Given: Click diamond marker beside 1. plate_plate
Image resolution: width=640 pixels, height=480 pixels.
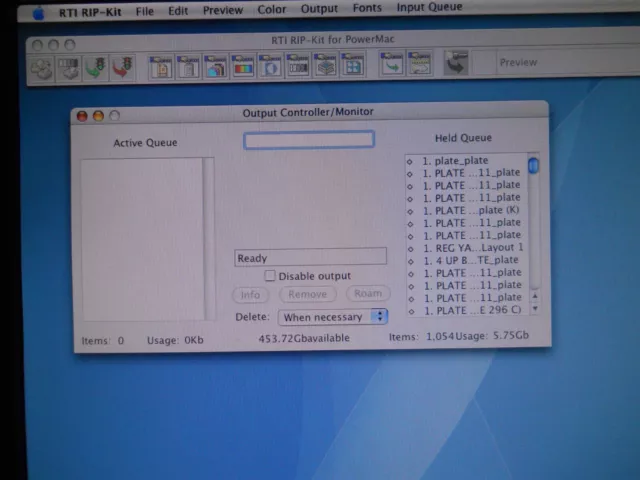Looking at the screenshot, I should 410,162.
